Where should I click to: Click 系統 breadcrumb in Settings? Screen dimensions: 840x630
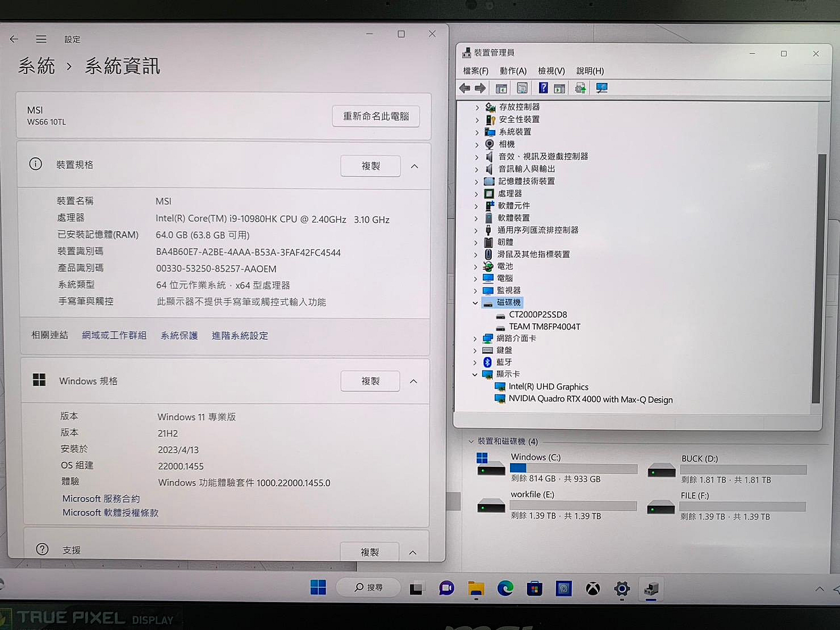coord(36,66)
